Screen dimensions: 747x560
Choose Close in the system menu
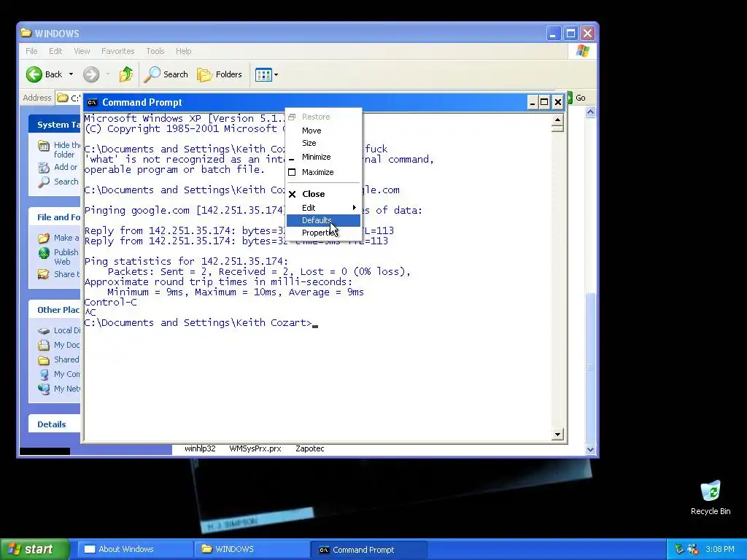323,194
